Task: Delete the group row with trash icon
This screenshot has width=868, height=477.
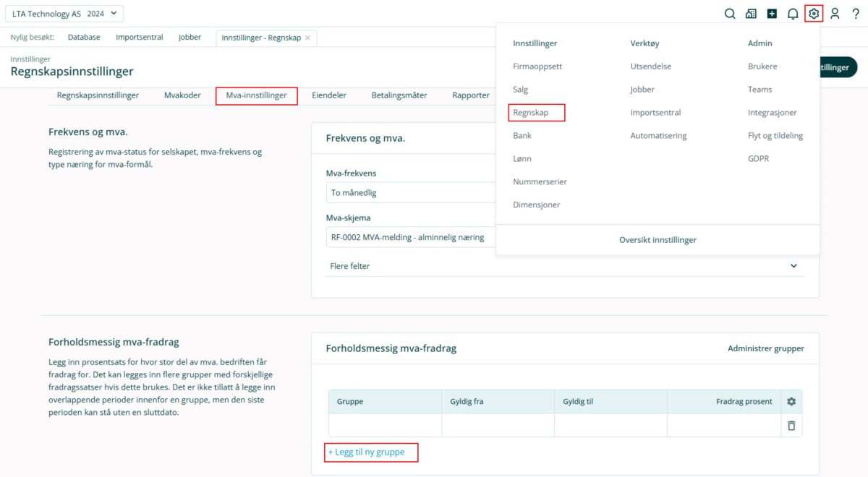Action: coord(791,426)
